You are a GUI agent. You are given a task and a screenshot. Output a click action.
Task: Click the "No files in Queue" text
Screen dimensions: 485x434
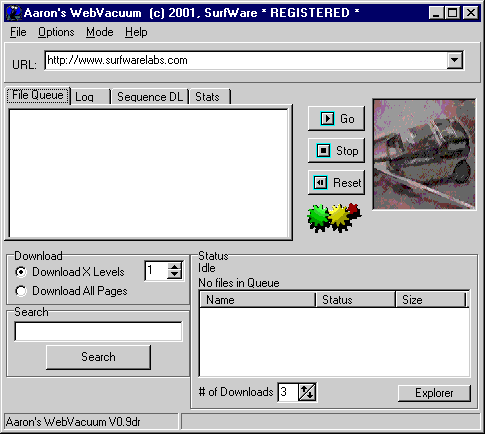239,283
